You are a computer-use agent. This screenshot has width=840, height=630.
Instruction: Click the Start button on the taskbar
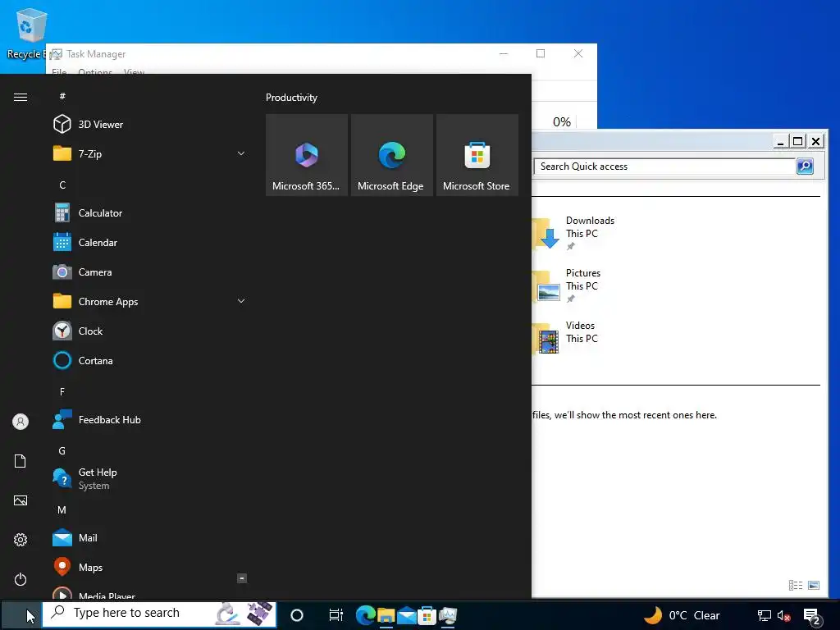21,615
